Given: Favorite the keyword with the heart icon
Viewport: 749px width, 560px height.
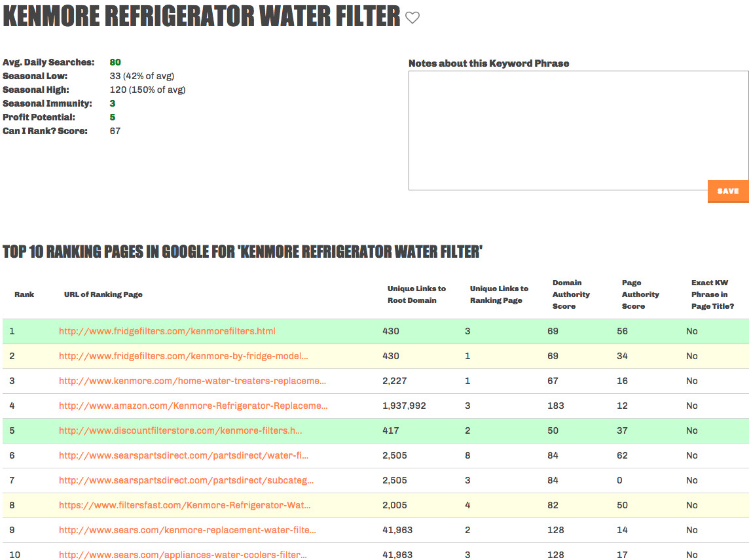Looking at the screenshot, I should (412, 18).
